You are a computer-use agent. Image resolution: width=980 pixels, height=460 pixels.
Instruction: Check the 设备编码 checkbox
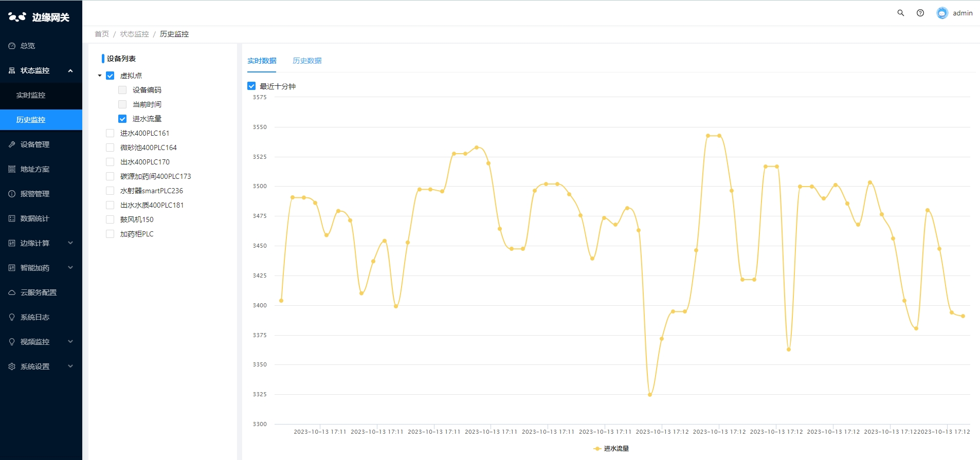pos(122,90)
